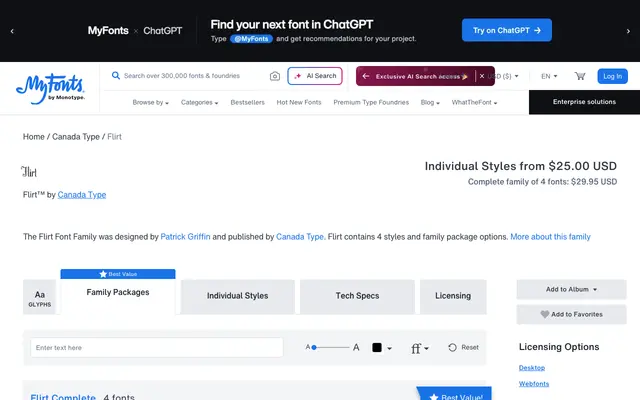Click the Add to Favorites button
The height and width of the screenshot is (400, 640).
coord(571,314)
